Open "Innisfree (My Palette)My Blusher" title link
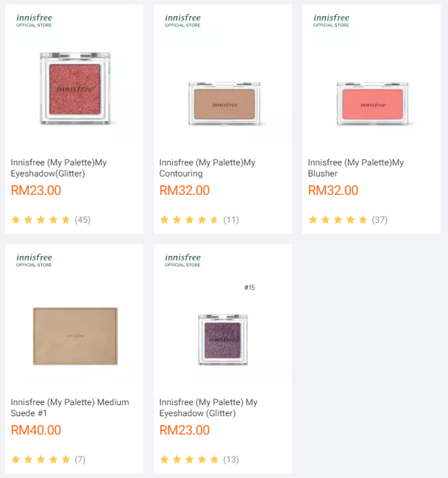448x478 pixels. pyautogui.click(x=356, y=168)
